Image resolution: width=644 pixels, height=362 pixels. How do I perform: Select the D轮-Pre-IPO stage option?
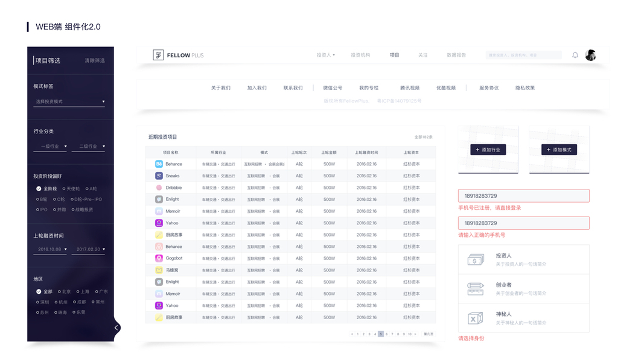[86, 199]
